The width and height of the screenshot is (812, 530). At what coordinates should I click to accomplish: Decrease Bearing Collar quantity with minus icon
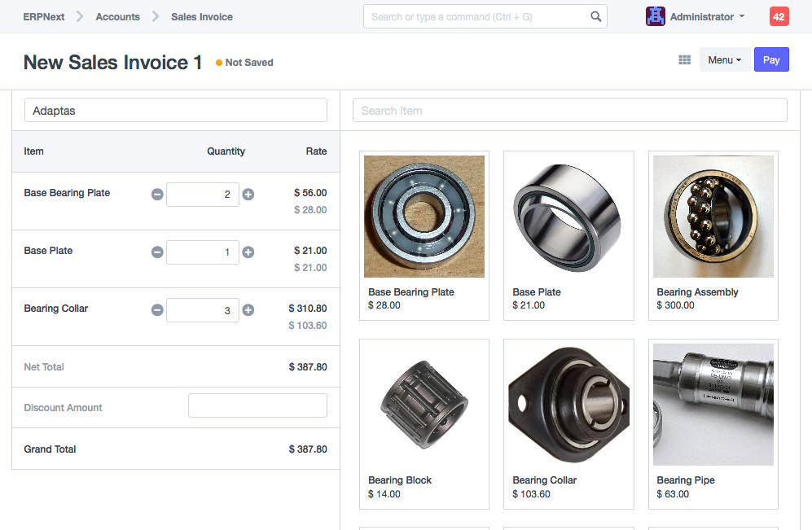pyautogui.click(x=157, y=310)
